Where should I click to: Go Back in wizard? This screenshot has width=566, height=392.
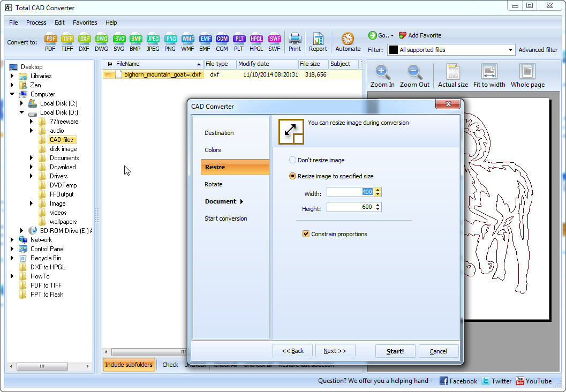292,351
